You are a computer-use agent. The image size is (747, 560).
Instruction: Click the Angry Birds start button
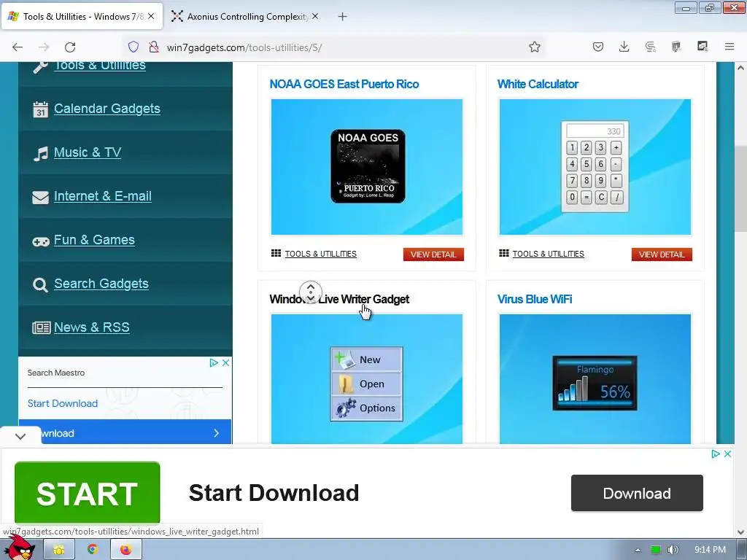19,548
